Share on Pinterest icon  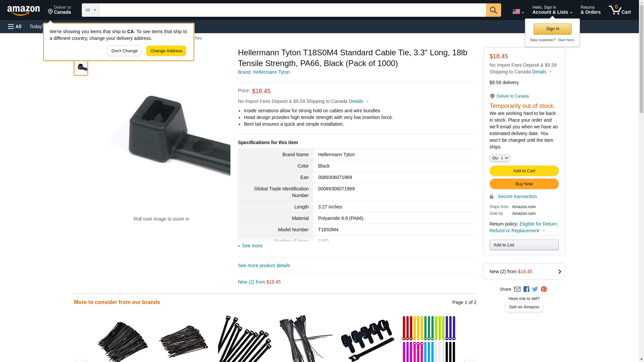tap(544, 289)
